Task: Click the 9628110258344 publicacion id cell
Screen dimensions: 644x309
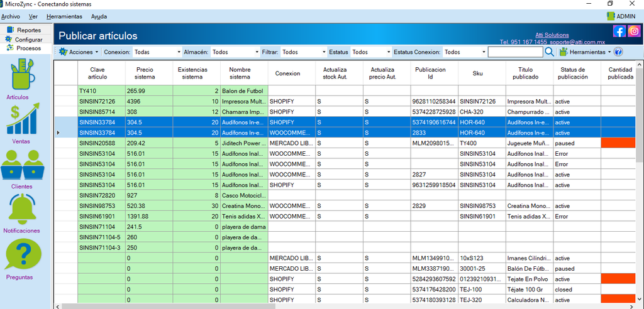Action: 434,101
